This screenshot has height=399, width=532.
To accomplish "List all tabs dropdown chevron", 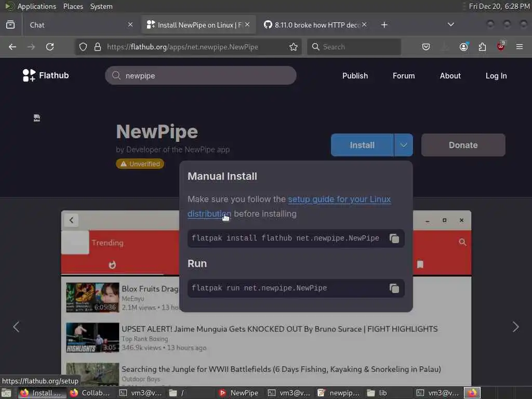I will (x=450, y=24).
